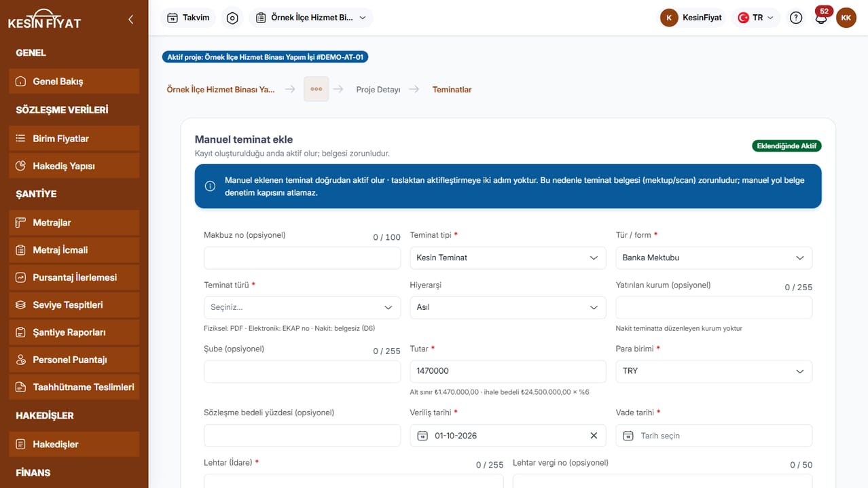
Task: Open Personel Puantajı in the sidebar
Action: click(74, 360)
